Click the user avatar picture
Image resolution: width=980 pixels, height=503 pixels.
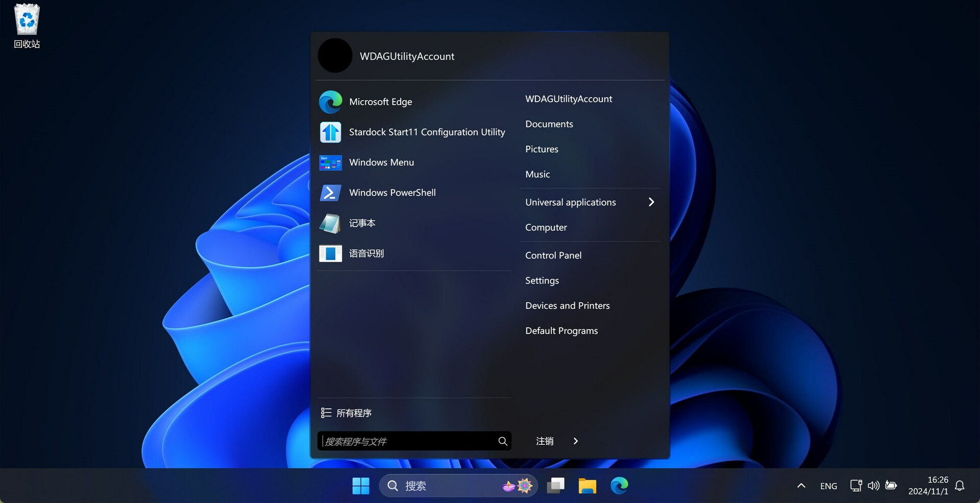(335, 56)
